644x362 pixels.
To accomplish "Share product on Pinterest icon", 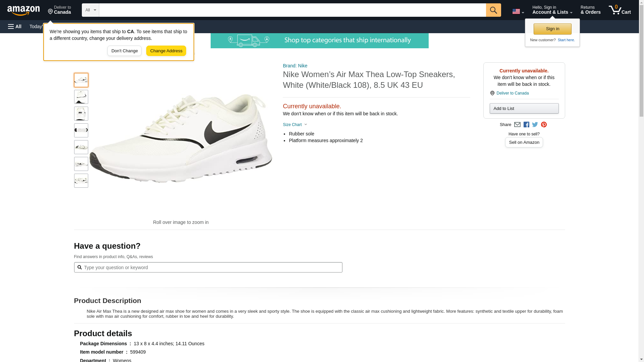I will (x=544, y=125).
